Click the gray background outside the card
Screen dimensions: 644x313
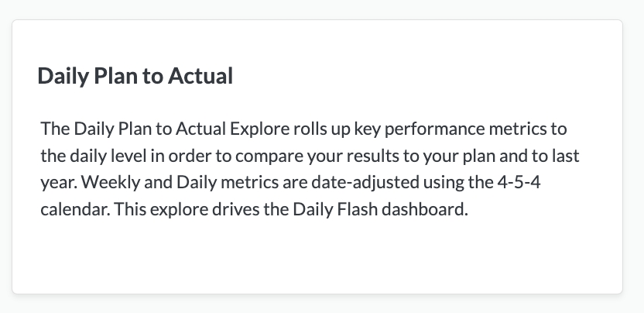pos(633,304)
